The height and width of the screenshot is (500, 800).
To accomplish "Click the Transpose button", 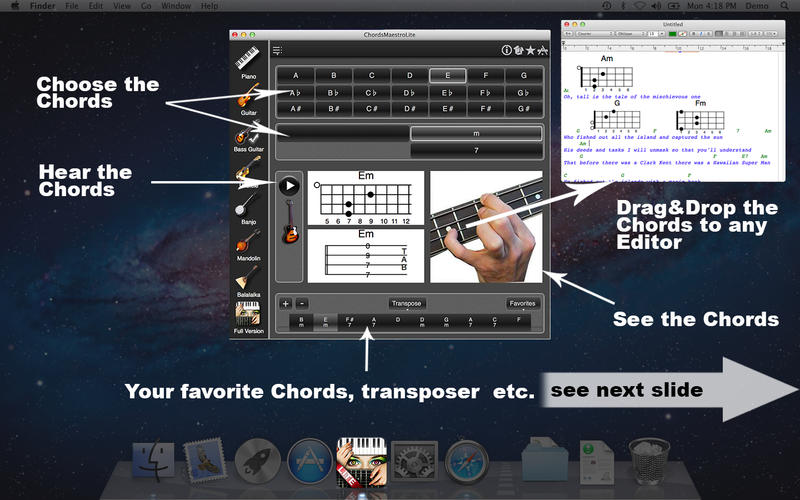I will tap(407, 304).
